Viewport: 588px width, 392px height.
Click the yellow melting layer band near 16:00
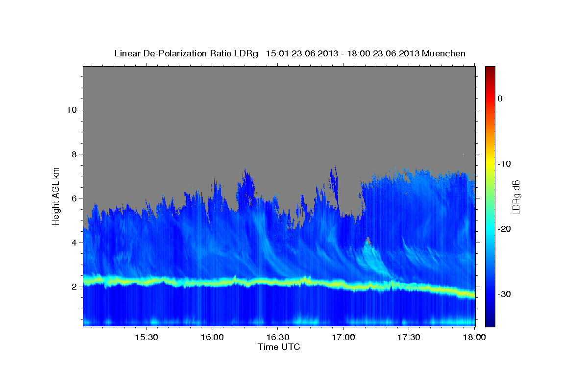[x=212, y=283]
